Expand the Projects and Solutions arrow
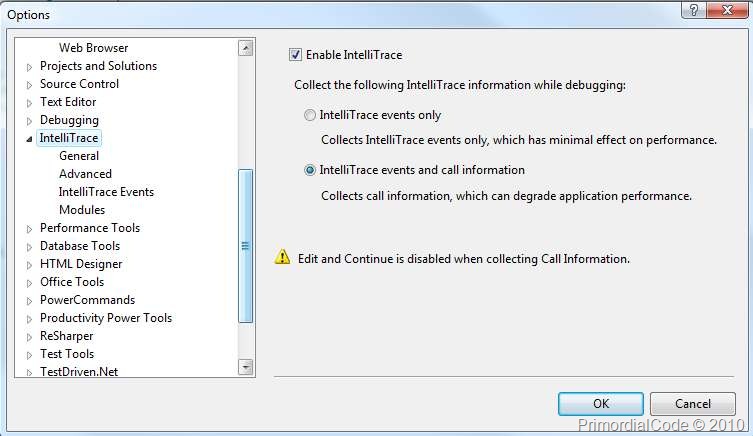 (x=29, y=67)
